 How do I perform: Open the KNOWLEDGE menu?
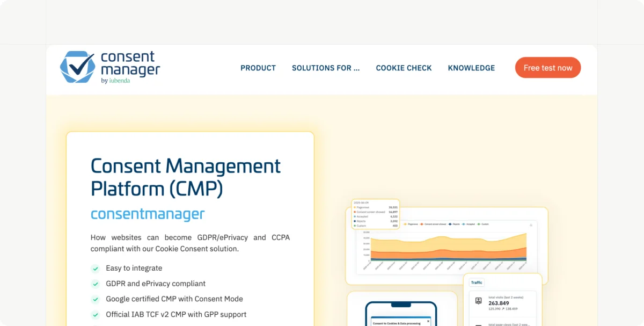coord(471,68)
